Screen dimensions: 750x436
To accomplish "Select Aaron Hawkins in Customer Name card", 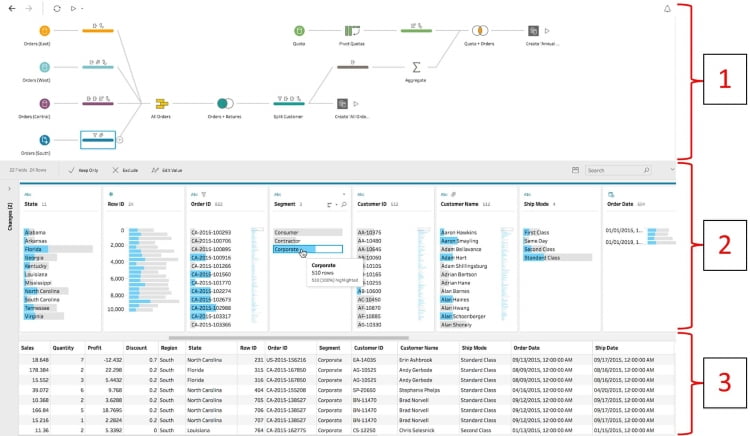I will point(459,232).
